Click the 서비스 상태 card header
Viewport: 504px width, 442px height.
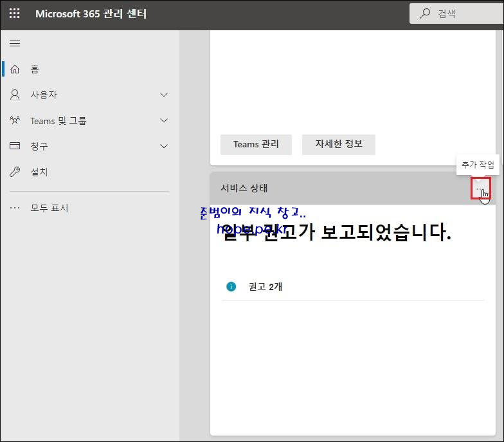pyautogui.click(x=352, y=189)
